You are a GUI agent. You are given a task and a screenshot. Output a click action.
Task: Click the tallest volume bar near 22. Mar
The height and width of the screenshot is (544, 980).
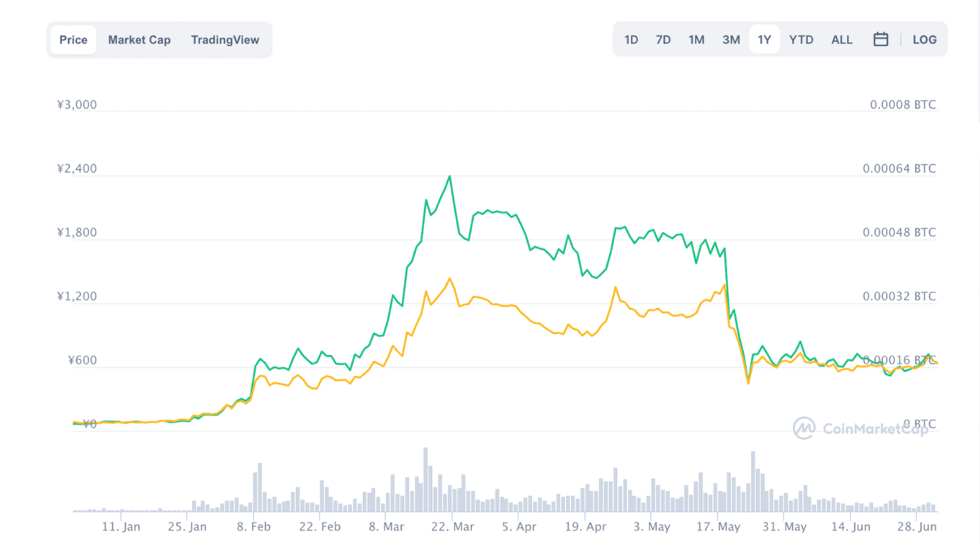[426, 479]
